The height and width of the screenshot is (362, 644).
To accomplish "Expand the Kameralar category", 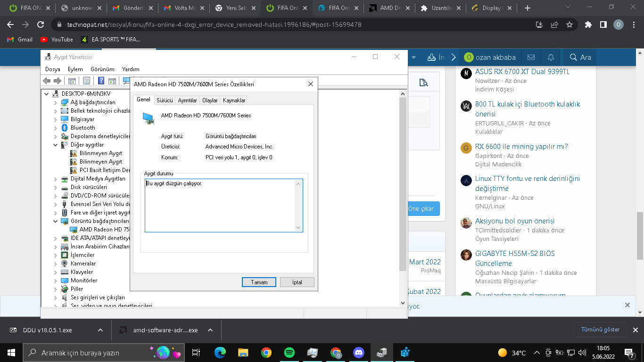I will pos(56,263).
